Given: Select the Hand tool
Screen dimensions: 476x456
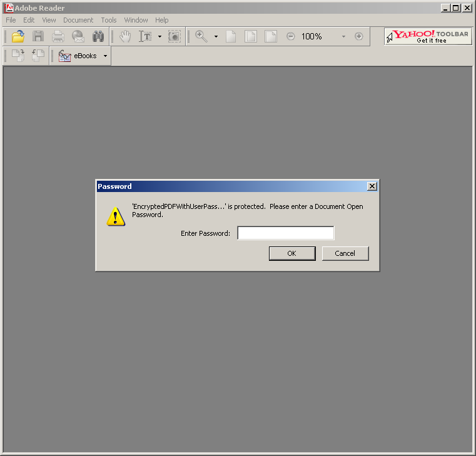Looking at the screenshot, I should [x=124, y=36].
